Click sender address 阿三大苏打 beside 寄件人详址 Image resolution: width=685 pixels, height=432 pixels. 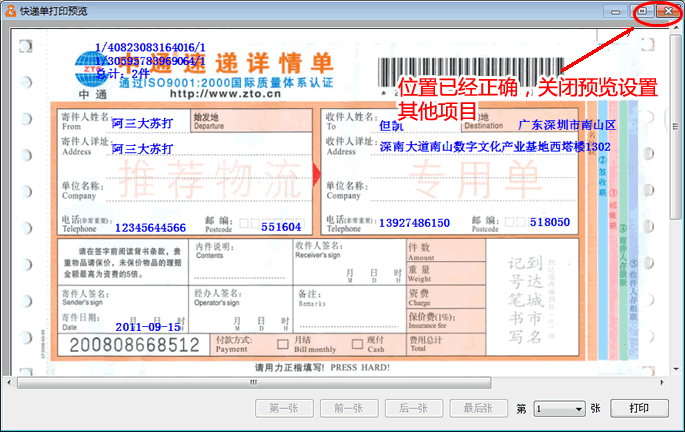point(142,149)
